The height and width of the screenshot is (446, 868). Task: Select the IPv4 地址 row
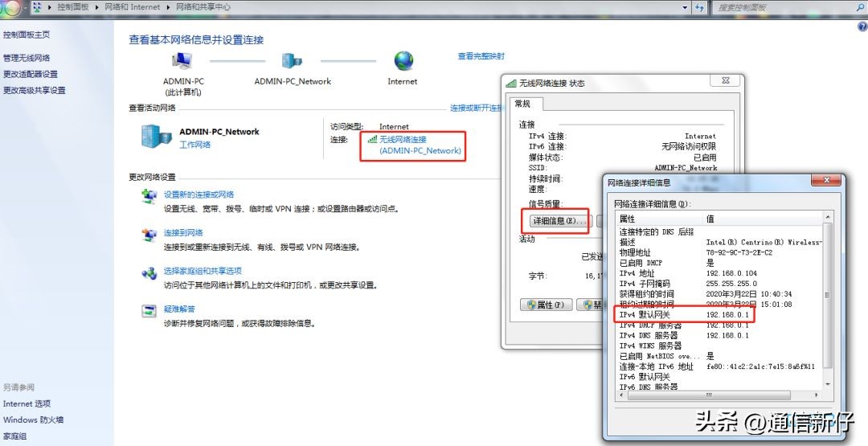pos(719,273)
